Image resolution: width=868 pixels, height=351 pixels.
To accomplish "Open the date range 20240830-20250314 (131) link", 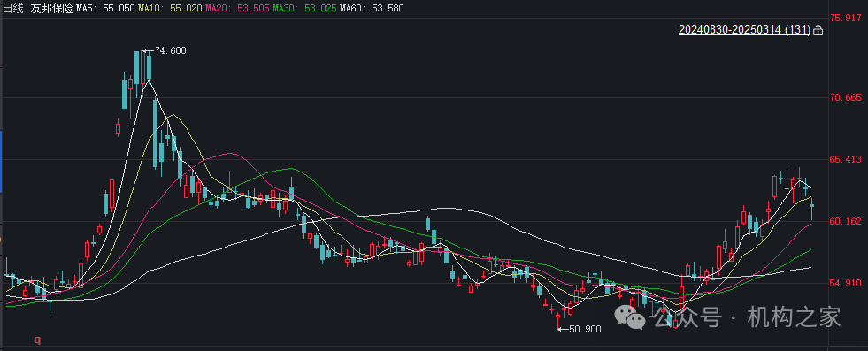I will tap(744, 30).
